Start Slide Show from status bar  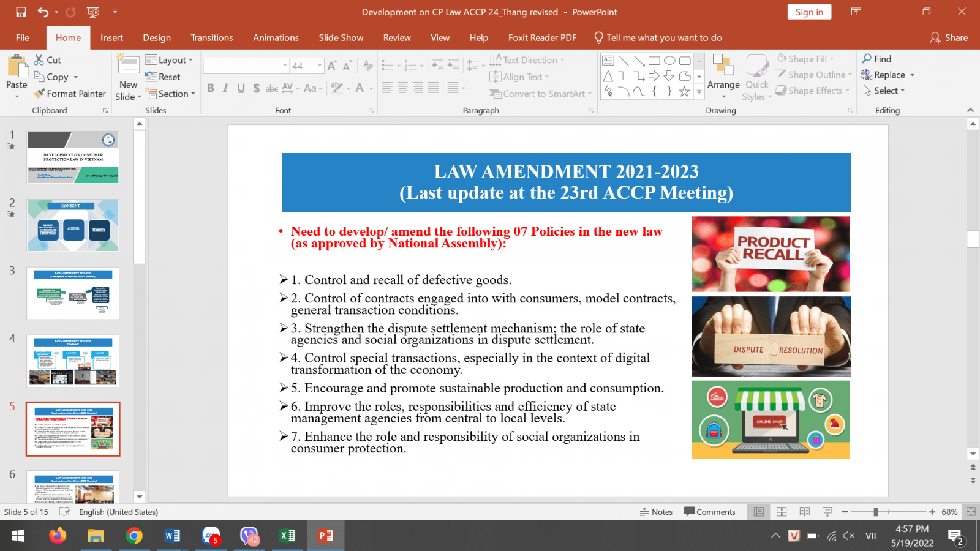click(x=827, y=512)
